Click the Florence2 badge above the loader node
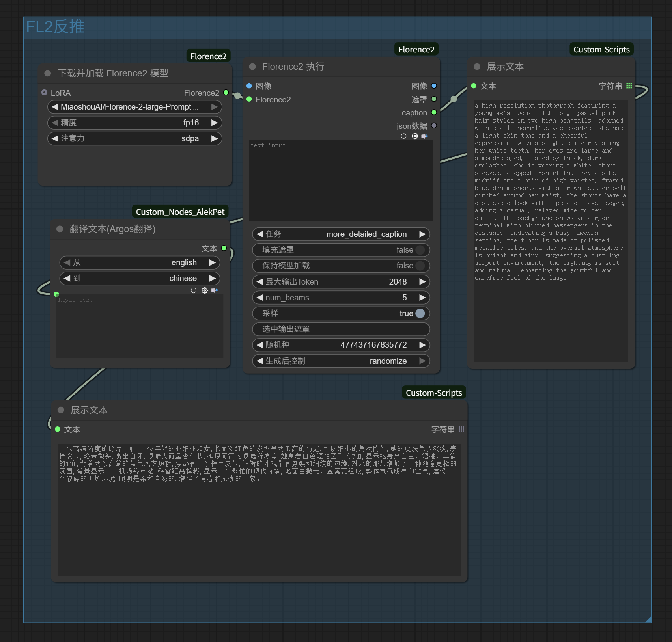The height and width of the screenshot is (642, 672). [x=208, y=56]
